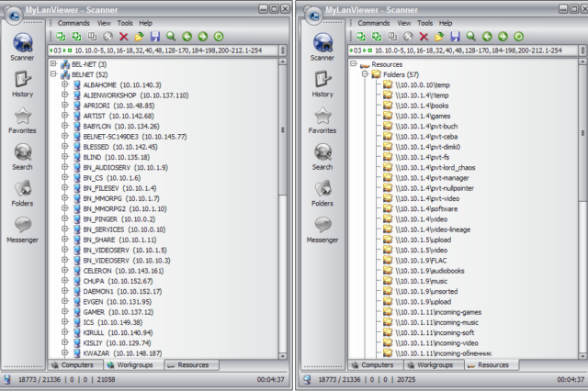Click the full scan icon in left window toolbar
Screen dimensions: 588x391
pyautogui.click(x=76, y=37)
